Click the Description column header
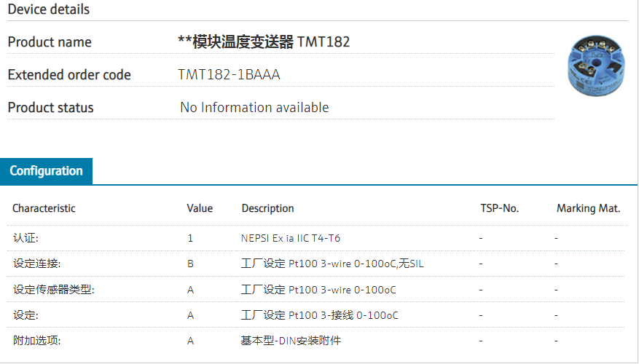This screenshot has height=364, width=639. tap(267, 208)
